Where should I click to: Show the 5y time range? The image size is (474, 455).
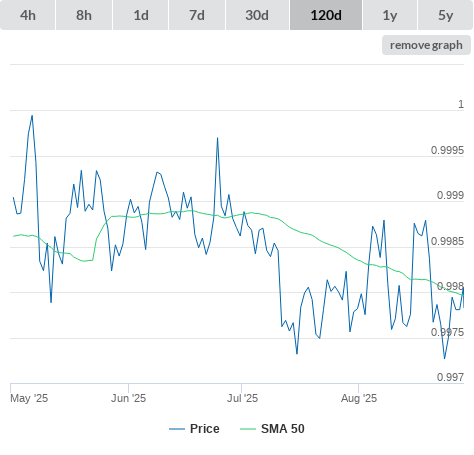tap(445, 15)
